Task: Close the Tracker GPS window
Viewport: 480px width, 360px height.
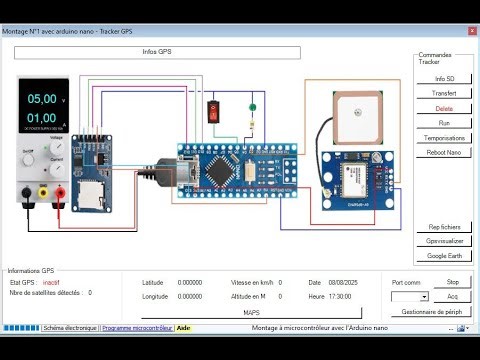Action: pos(472,31)
